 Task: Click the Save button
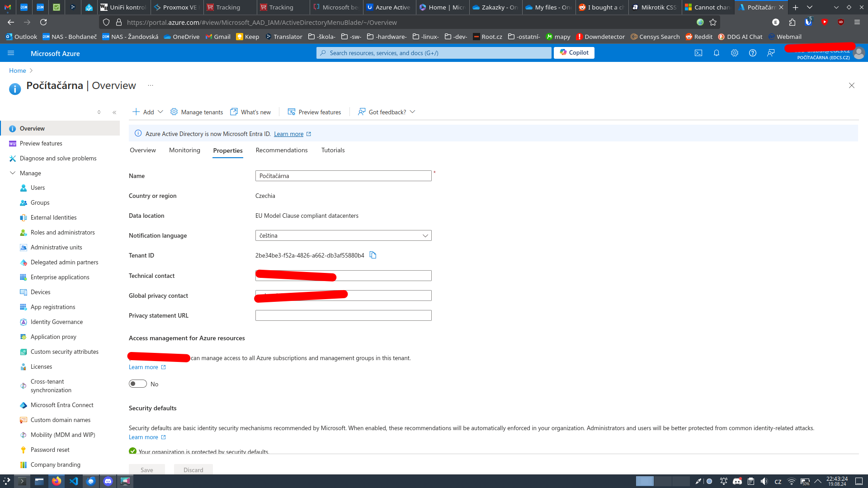point(147,470)
